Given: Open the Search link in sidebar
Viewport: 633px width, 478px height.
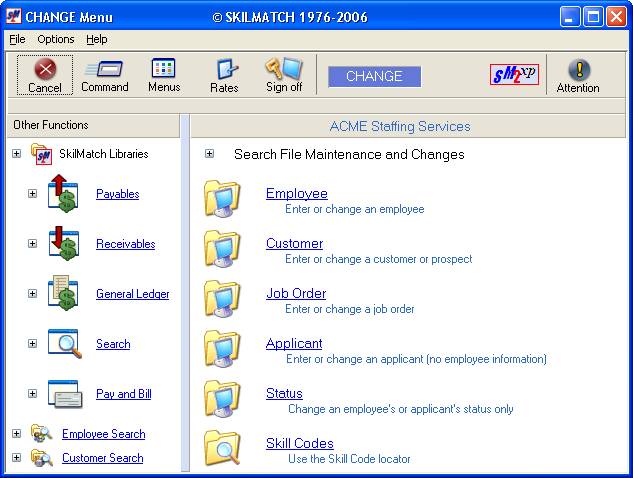Looking at the screenshot, I should [113, 344].
